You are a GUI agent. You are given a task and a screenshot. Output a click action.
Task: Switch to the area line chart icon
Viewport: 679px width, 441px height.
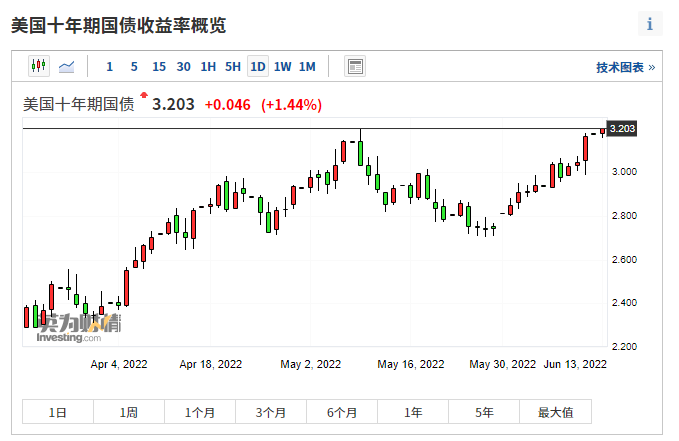67,67
